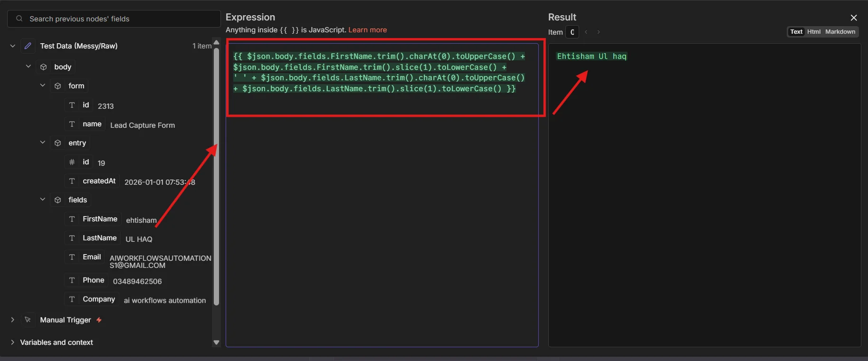The image size is (868, 361).
Task: Switch result view to Markdown
Action: 840,32
